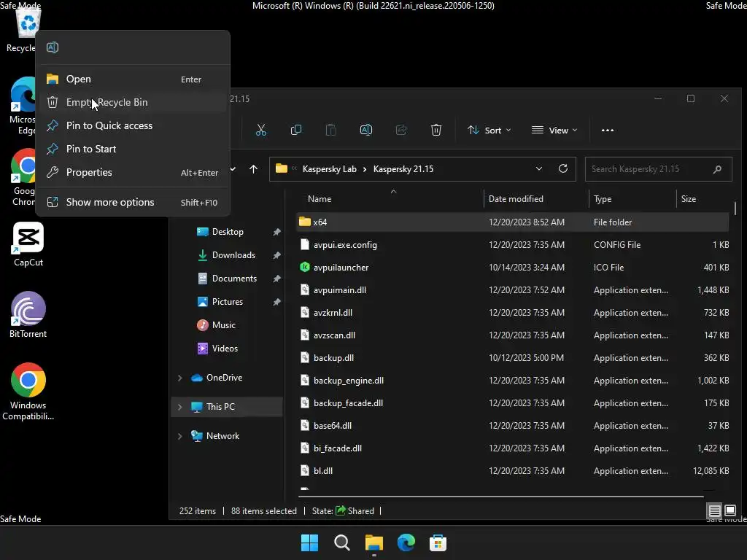Expand the Network tree node
This screenshot has height=560, width=747.
pos(180,436)
